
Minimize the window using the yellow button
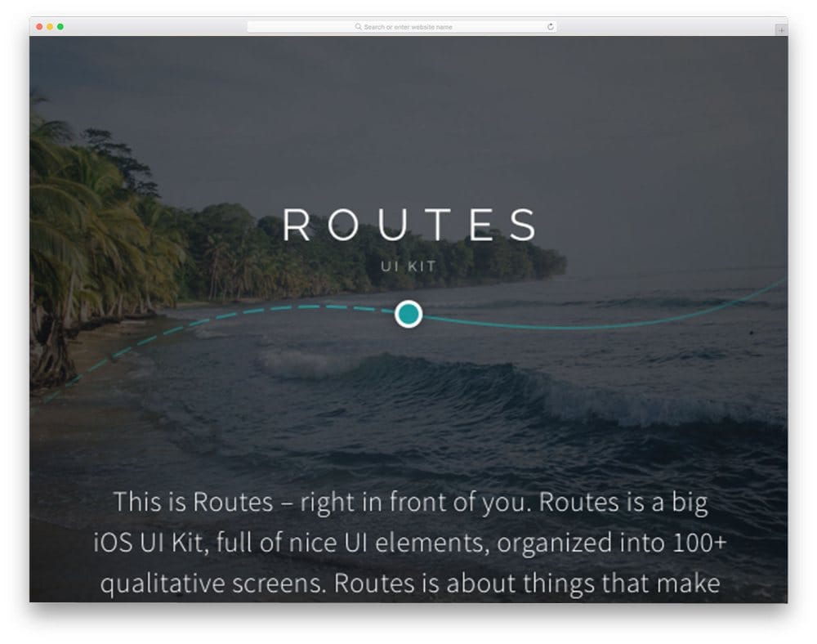50,27
